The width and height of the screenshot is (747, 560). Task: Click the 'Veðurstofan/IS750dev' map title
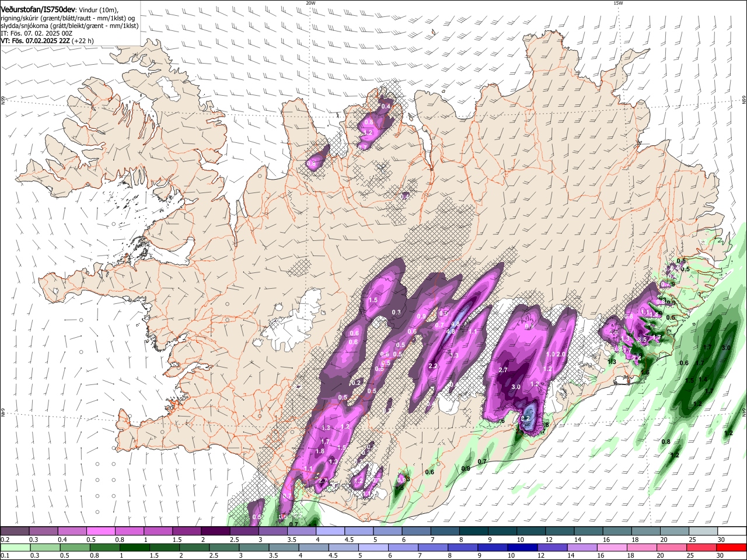(38, 9)
